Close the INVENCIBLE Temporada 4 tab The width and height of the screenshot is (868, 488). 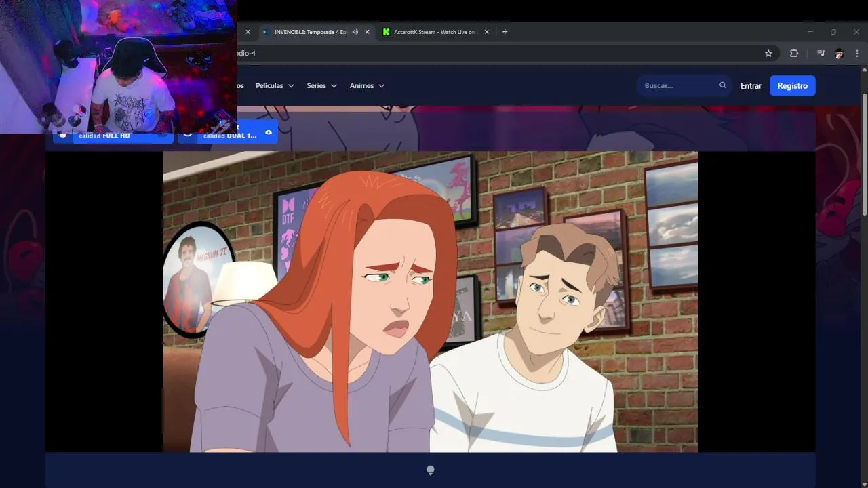pyautogui.click(x=368, y=32)
